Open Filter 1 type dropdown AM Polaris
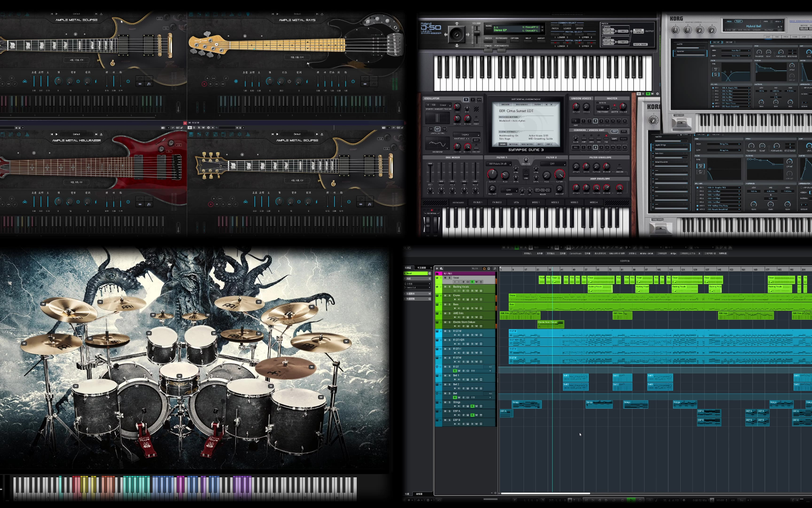The width and height of the screenshot is (812, 508). point(498,164)
